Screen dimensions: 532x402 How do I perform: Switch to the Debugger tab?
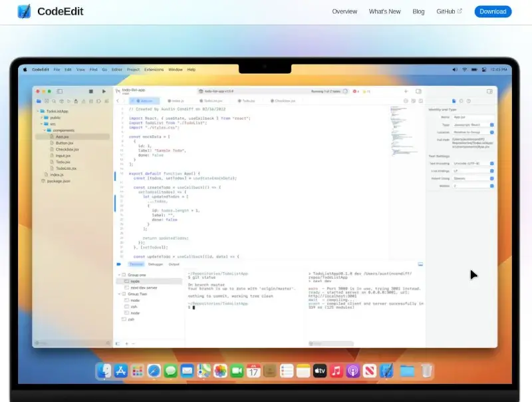click(x=155, y=264)
